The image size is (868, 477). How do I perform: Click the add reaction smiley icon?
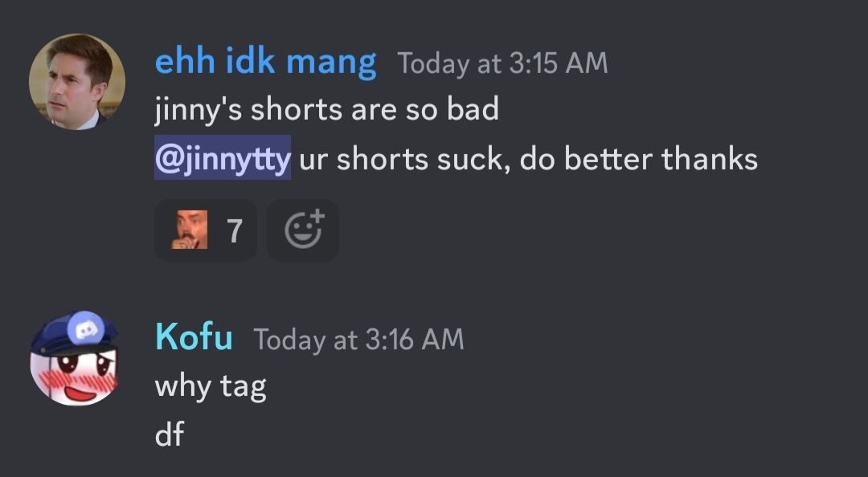click(303, 230)
